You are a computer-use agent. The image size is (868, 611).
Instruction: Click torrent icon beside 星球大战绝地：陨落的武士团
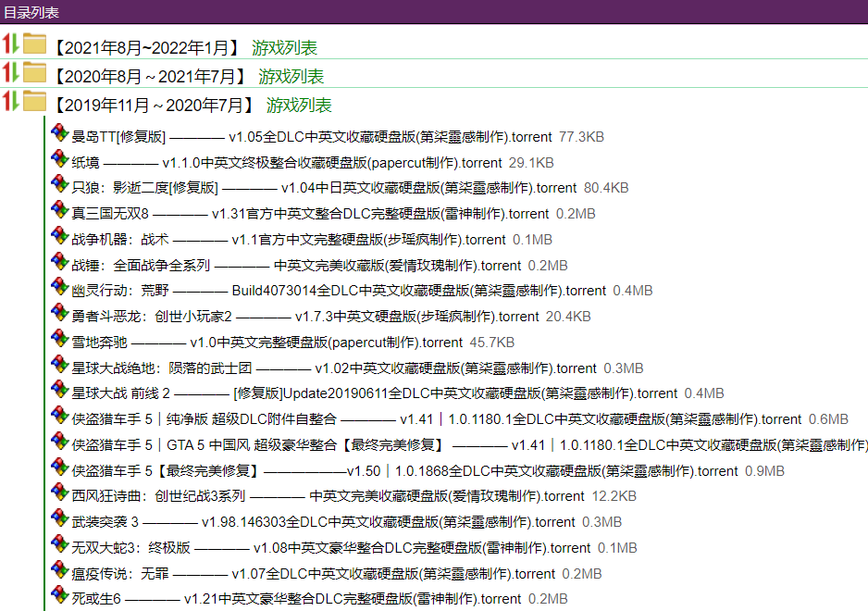point(59,365)
